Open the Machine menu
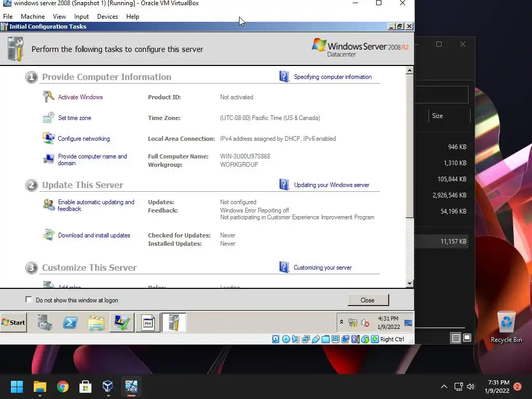 point(33,16)
